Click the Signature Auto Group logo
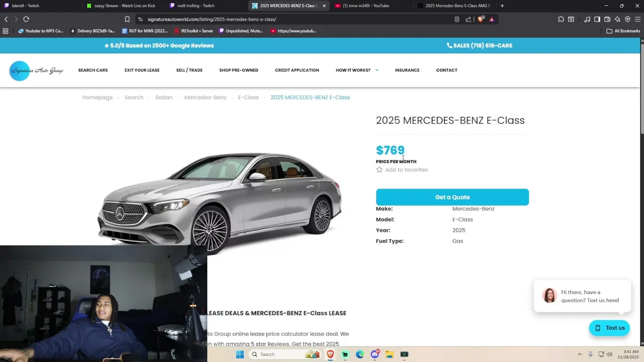This screenshot has width=644, height=362. (x=36, y=70)
